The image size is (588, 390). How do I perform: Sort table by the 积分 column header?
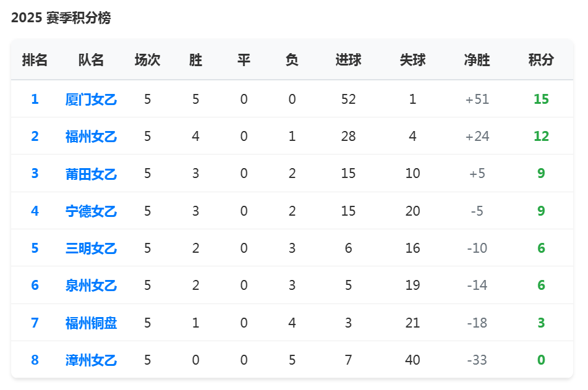tap(540, 60)
